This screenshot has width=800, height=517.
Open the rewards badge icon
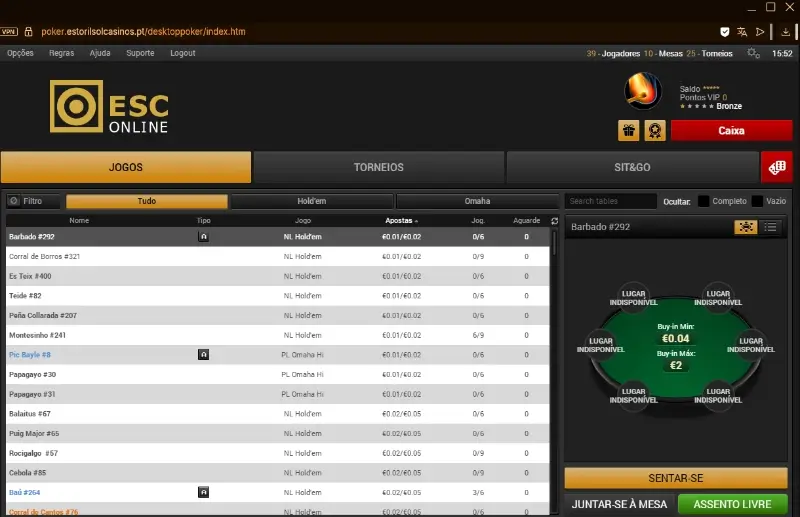pyautogui.click(x=655, y=131)
